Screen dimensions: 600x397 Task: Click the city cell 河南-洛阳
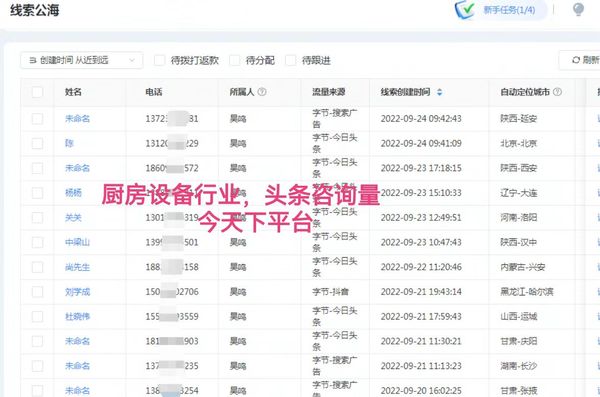click(518, 217)
